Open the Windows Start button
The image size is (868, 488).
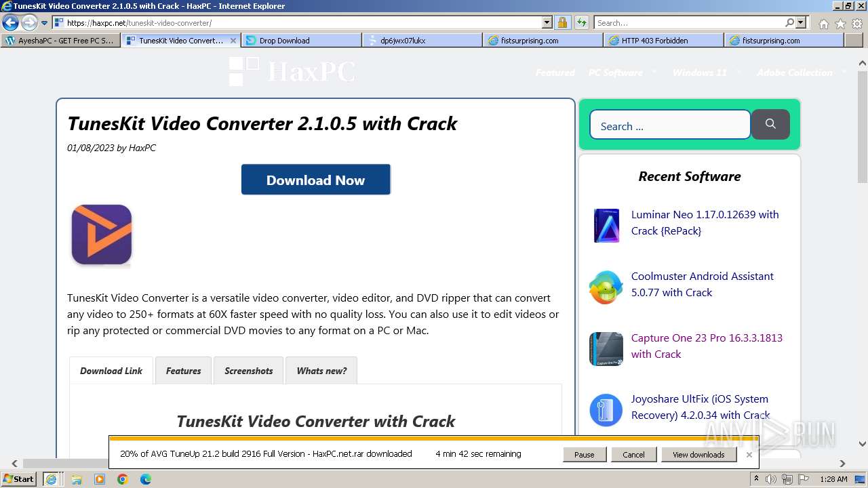[x=18, y=479]
